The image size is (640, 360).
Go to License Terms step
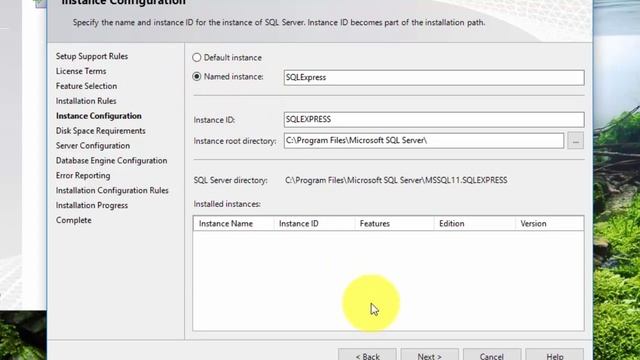point(81,71)
